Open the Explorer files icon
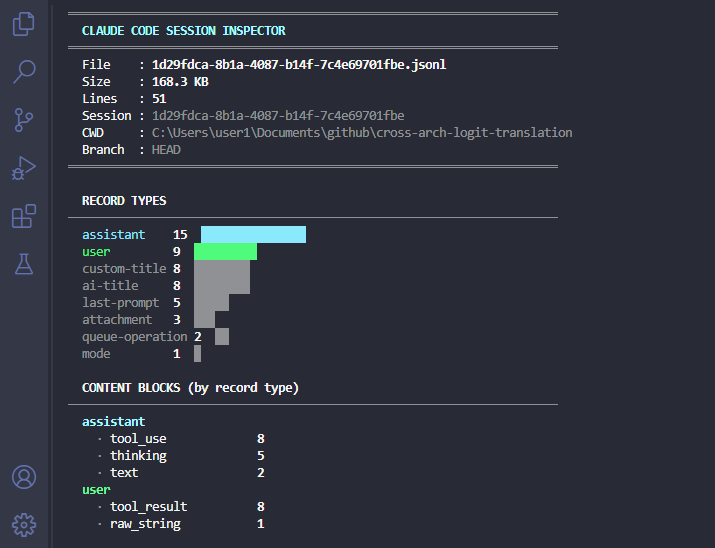The image size is (715, 548). click(24, 24)
